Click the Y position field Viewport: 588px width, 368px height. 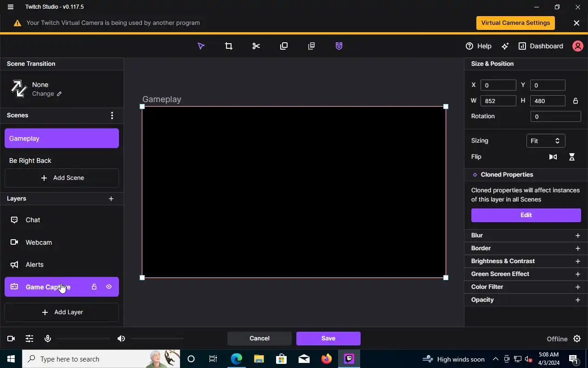click(x=548, y=85)
